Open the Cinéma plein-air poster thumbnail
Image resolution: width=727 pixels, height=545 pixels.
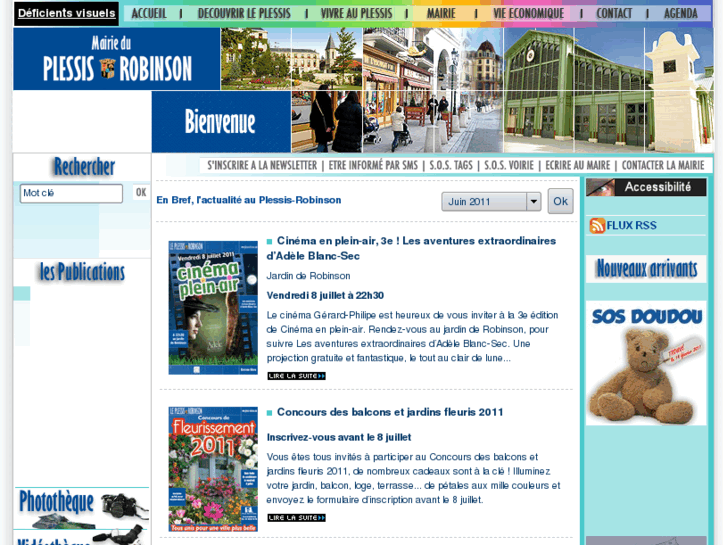pyautogui.click(x=213, y=308)
